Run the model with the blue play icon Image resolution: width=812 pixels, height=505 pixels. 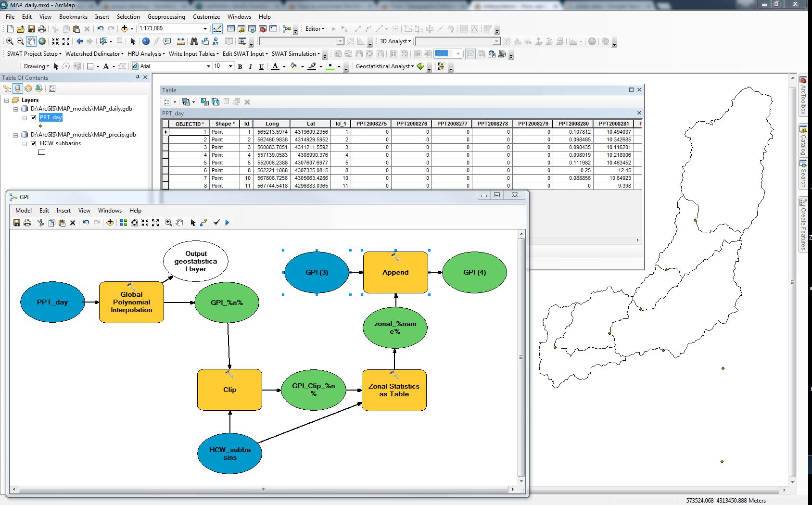tap(227, 223)
